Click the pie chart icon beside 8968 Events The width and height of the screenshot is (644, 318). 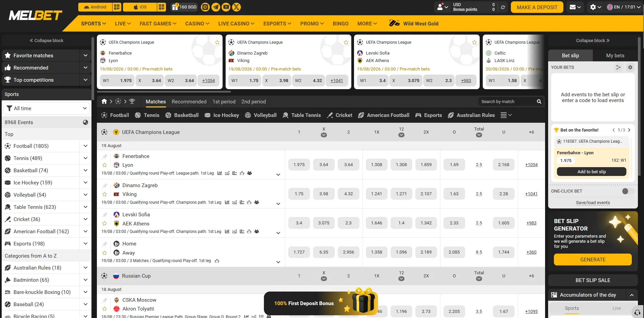[85, 122]
